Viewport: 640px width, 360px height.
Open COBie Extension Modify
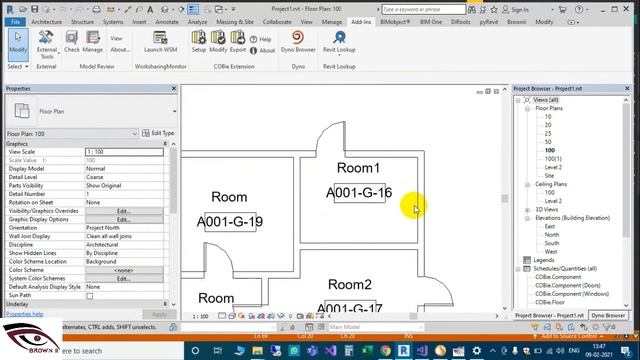(218, 42)
